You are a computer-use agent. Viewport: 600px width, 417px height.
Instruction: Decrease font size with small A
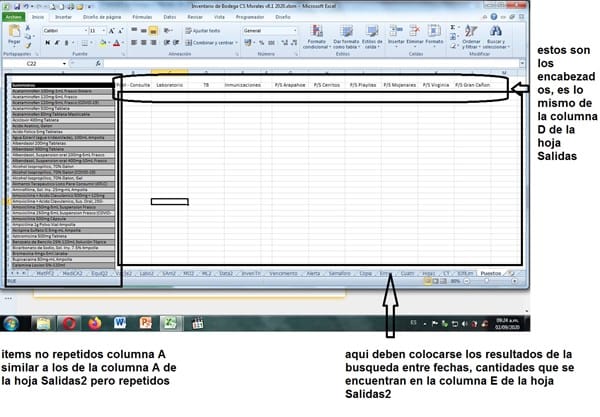coord(121,31)
